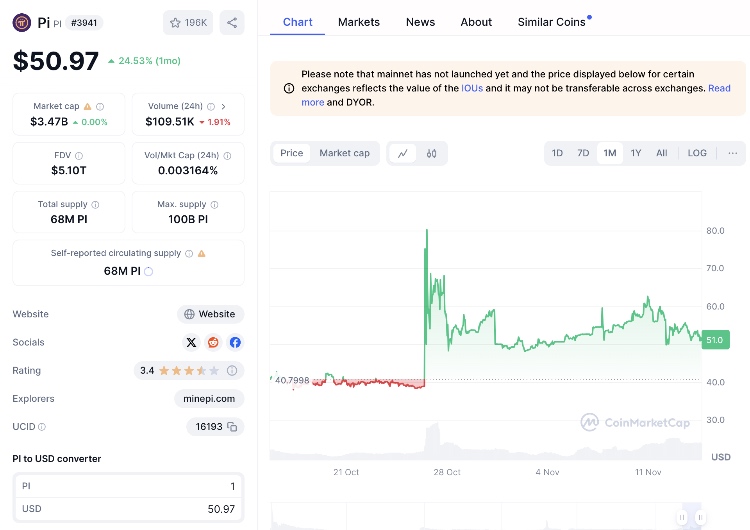Image resolution: width=750 pixels, height=530 pixels.
Task: Open the X (Twitter) social icon
Action: click(x=191, y=342)
